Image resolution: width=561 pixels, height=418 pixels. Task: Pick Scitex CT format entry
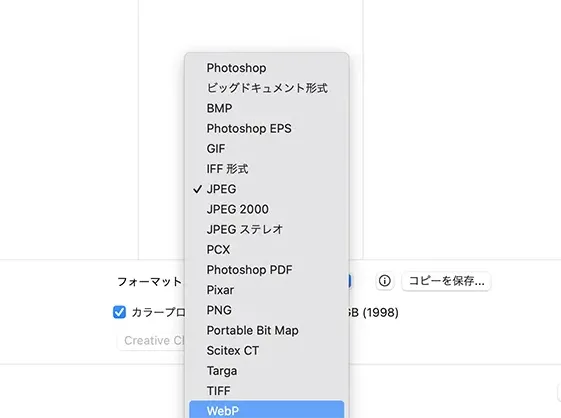point(267,351)
